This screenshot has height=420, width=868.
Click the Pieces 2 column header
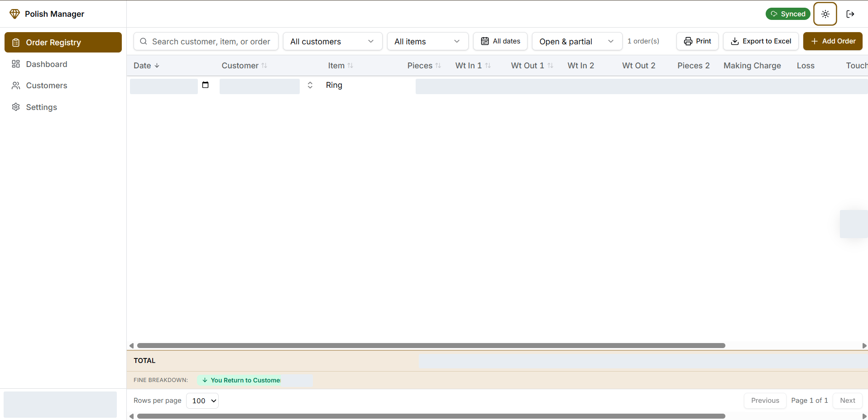(x=694, y=66)
